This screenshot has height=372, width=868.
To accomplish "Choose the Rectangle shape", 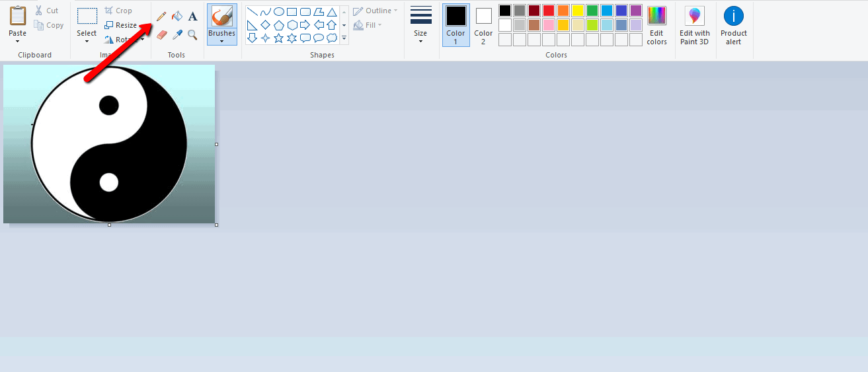I will (x=292, y=12).
